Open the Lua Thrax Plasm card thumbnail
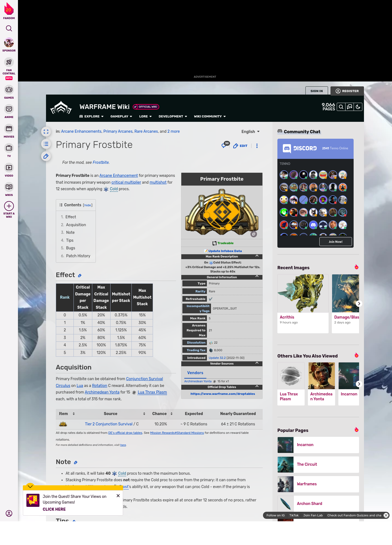 291,376
